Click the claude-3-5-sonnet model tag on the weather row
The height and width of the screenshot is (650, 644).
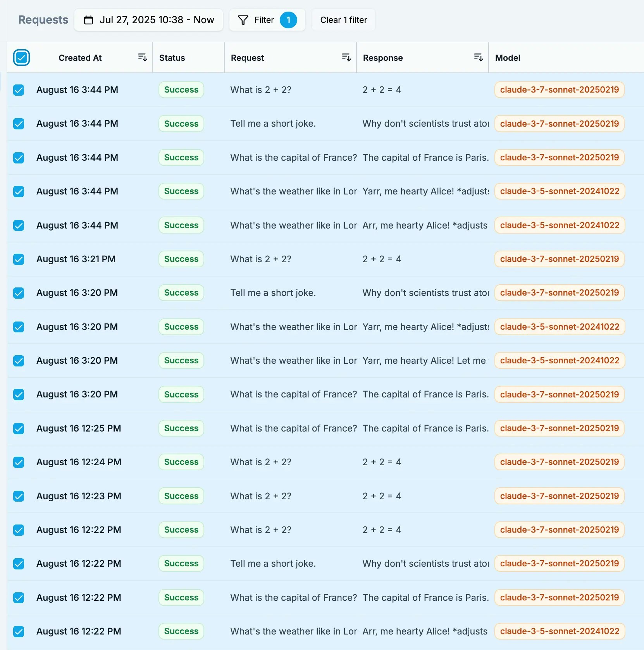[x=560, y=191]
